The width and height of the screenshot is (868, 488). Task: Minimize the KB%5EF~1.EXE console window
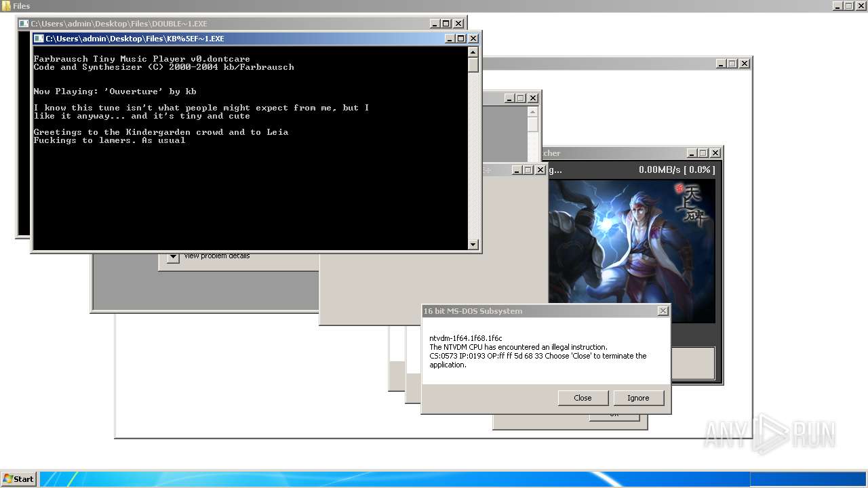tap(450, 39)
